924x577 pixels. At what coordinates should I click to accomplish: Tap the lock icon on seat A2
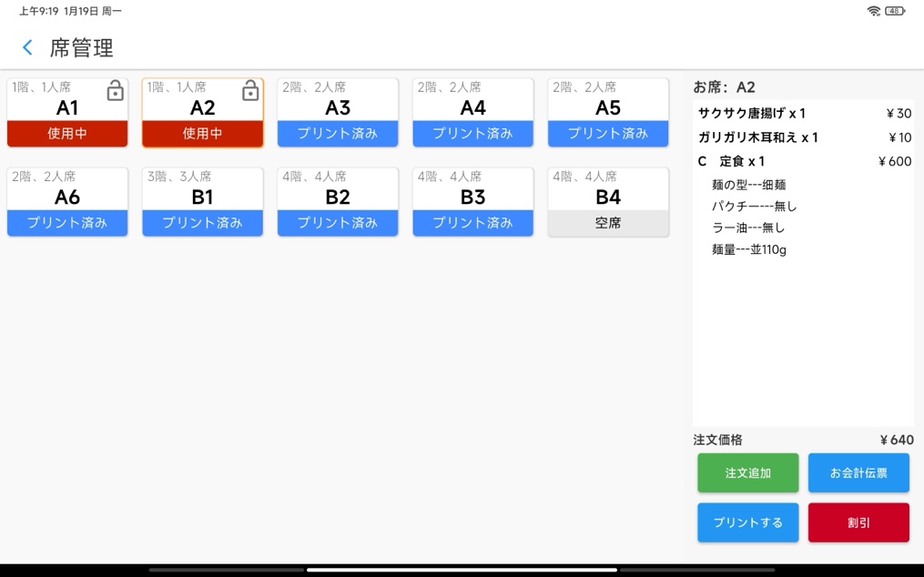[x=250, y=92]
